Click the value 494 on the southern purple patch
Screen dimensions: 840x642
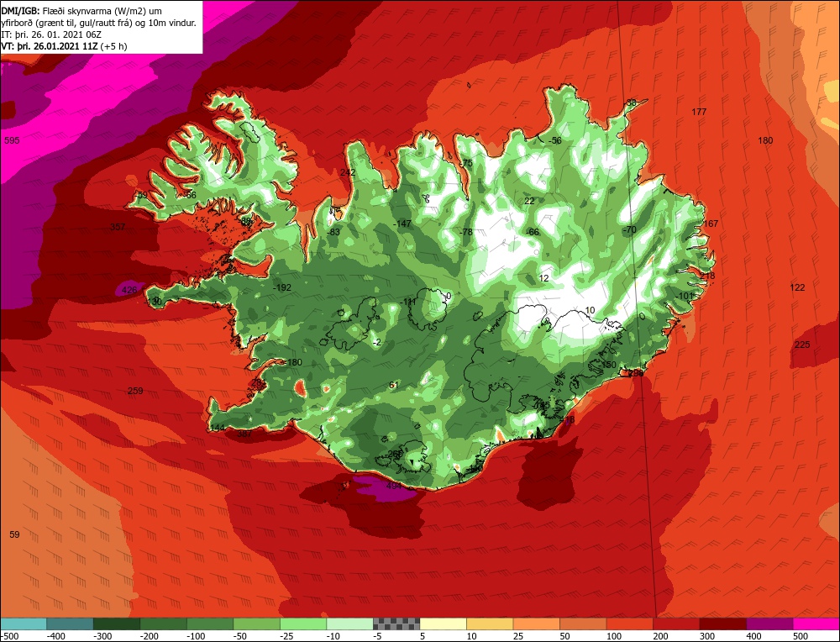tap(394, 486)
